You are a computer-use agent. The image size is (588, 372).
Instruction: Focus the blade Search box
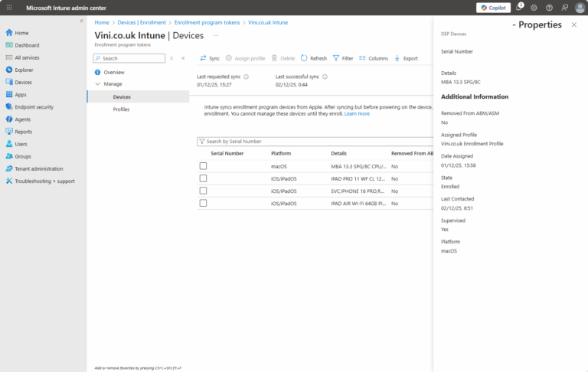129,58
